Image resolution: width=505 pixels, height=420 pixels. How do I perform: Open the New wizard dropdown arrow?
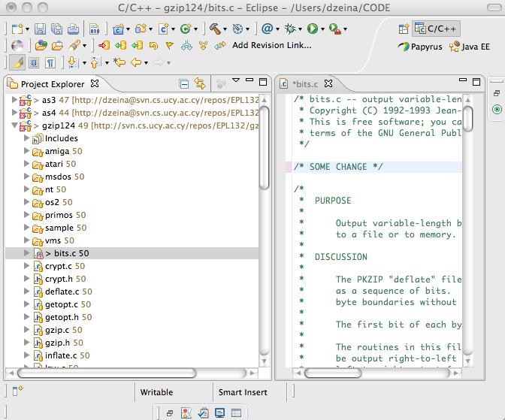27,29
